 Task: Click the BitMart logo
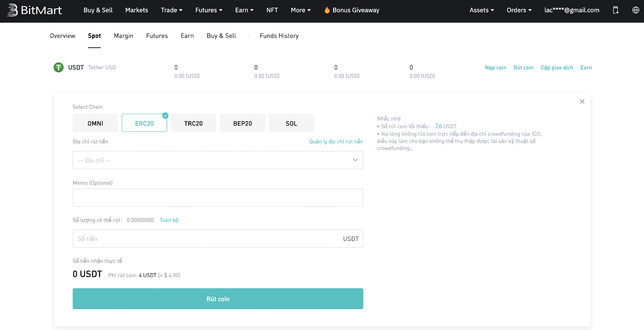click(35, 10)
